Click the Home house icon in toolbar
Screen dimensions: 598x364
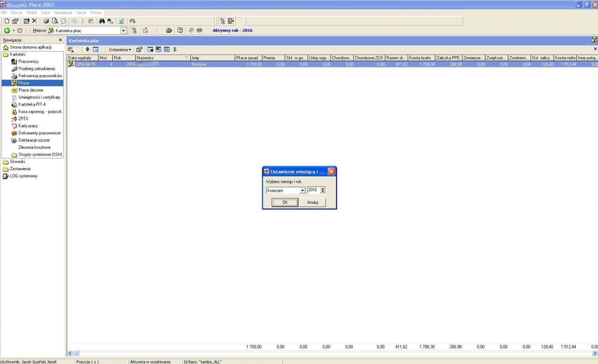tap(145, 31)
